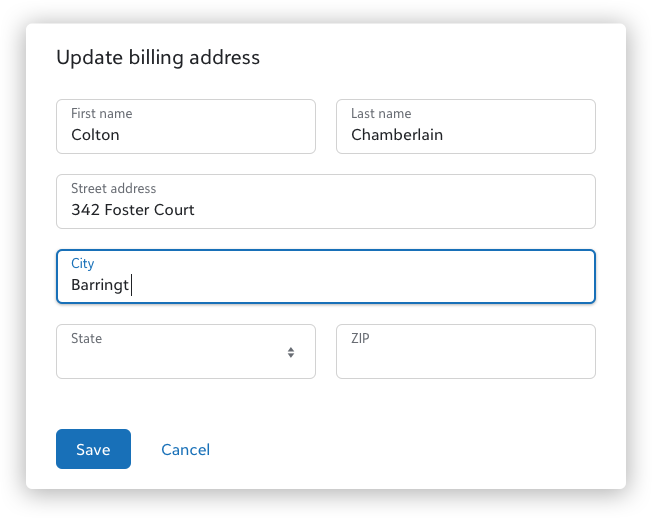This screenshot has height=518, width=652.
Task: Click the State dropdown arrow icon
Action: (291, 352)
